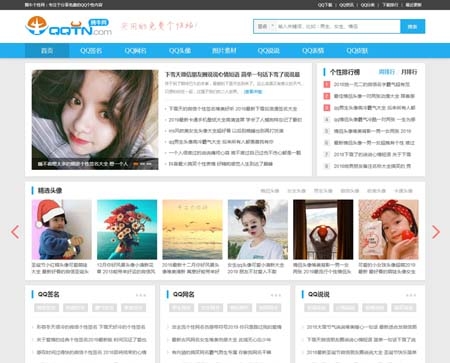Click first gray tag button under QQ说说
The height and width of the screenshot is (363, 450).
coord(316,308)
